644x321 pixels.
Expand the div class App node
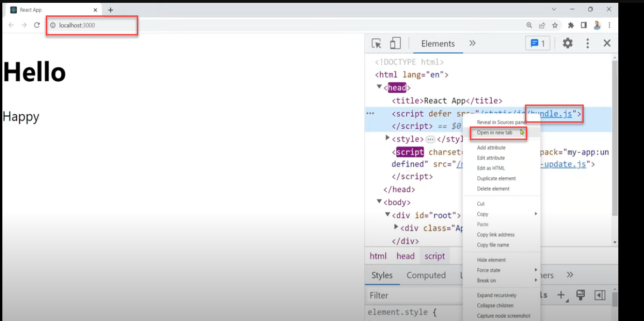click(x=396, y=227)
